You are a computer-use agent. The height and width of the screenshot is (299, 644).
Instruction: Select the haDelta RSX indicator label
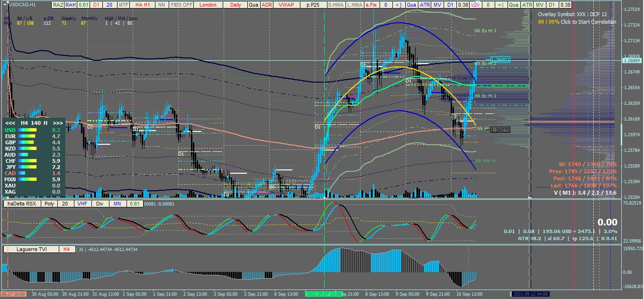click(x=22, y=204)
